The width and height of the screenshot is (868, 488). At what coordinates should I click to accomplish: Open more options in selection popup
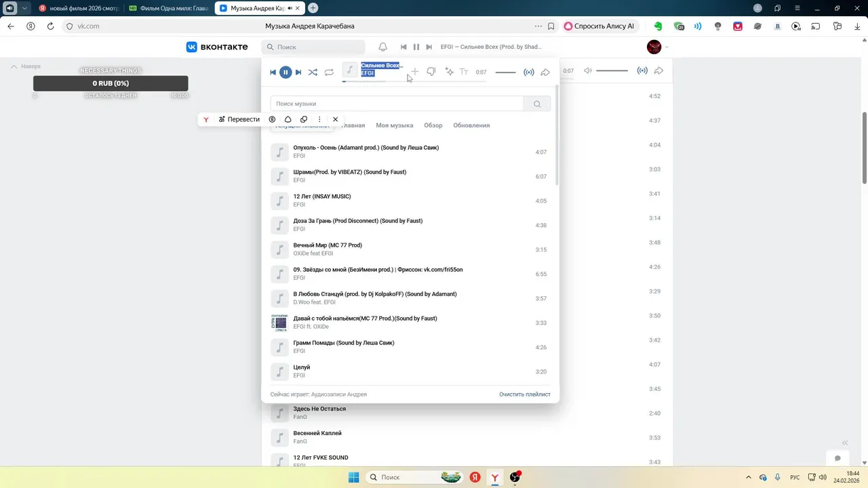pos(319,119)
